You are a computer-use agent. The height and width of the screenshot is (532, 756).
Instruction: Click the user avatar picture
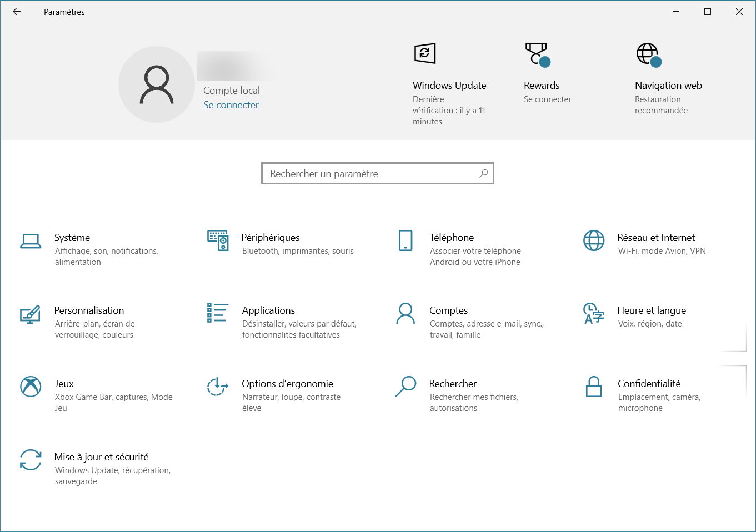tap(157, 84)
